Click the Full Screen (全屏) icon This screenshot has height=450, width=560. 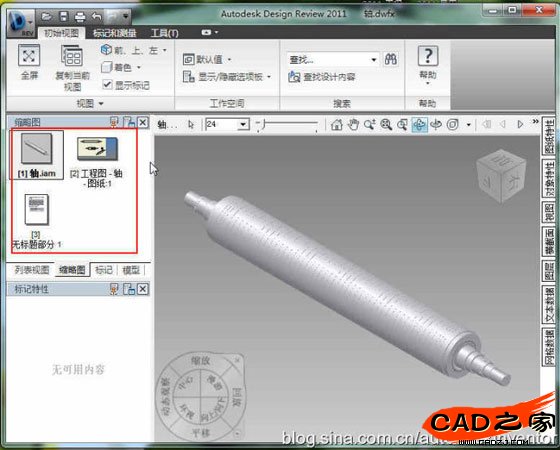coord(29,56)
